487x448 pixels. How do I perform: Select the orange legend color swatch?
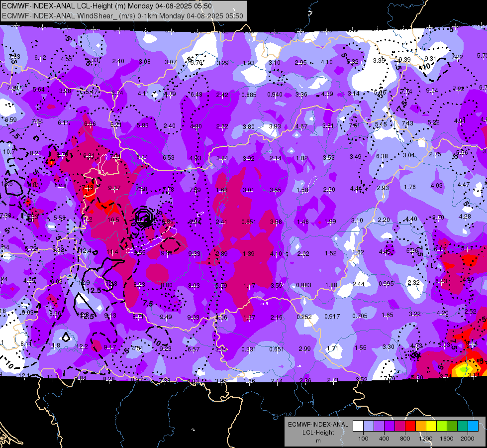point(421,426)
